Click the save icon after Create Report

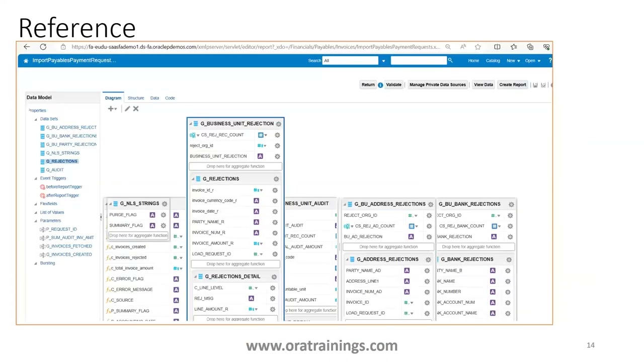pos(535,85)
